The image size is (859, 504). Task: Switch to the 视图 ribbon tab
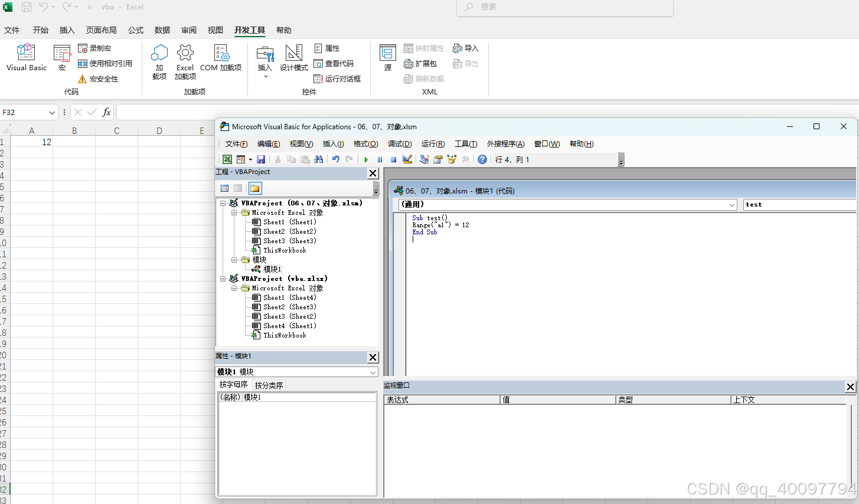(215, 30)
